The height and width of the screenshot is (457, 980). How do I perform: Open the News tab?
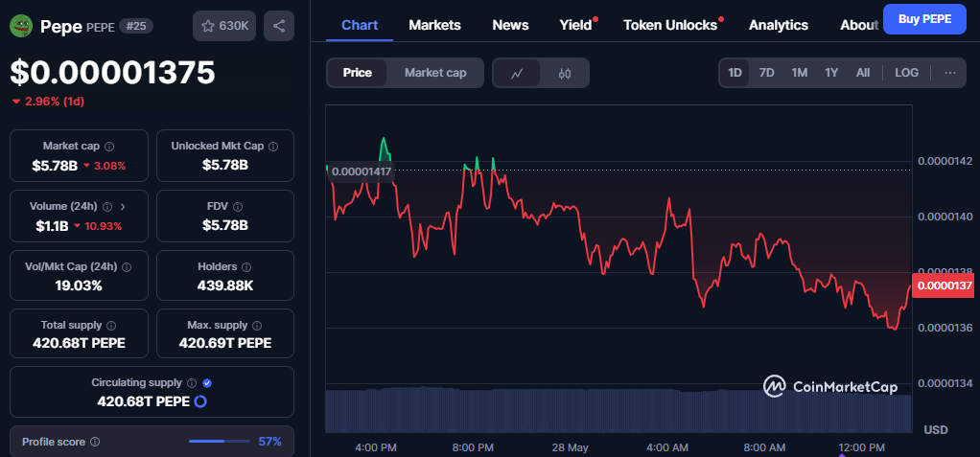[510, 25]
